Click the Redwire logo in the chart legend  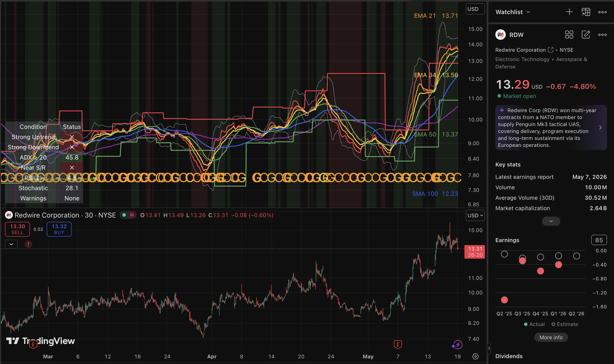(x=9, y=215)
